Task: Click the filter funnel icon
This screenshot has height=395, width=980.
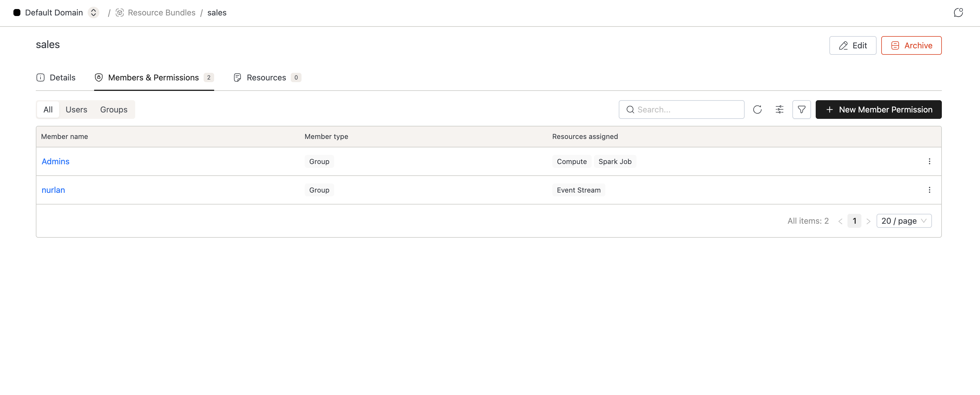Action: coord(801,110)
